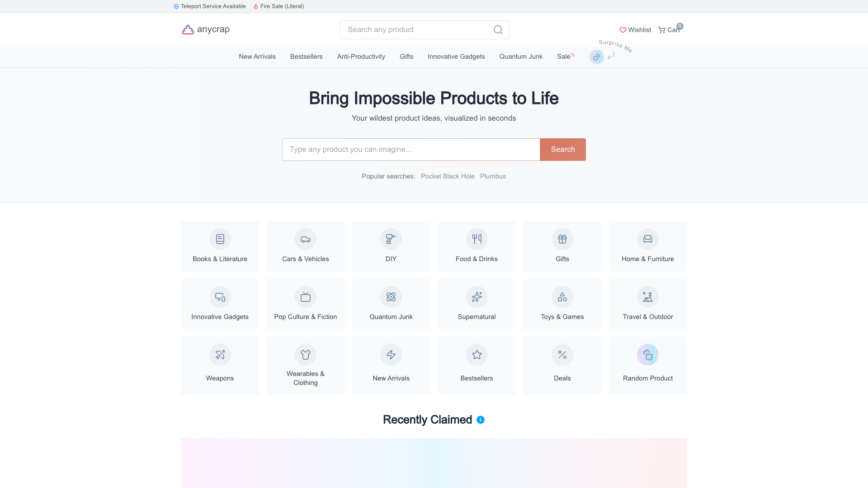Open the Deals percent icon tile
The height and width of the screenshot is (488, 868).
click(x=562, y=366)
